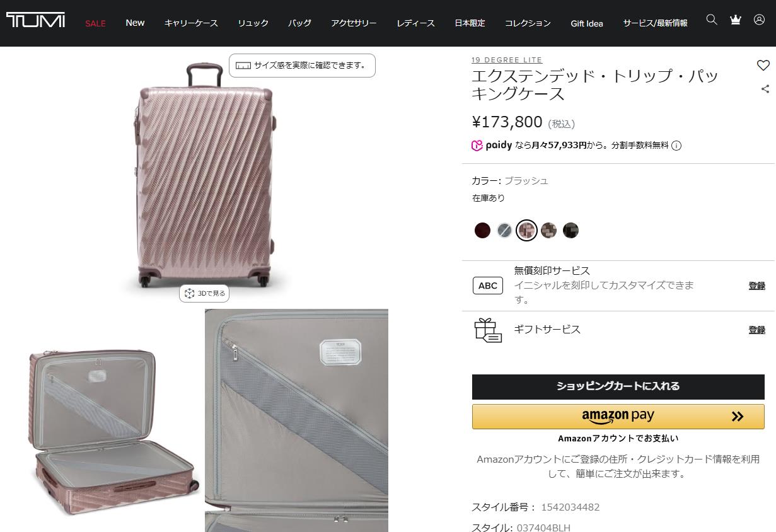Add product to wishlist heart icon
Screen dimensions: 776x532
[x=763, y=65]
